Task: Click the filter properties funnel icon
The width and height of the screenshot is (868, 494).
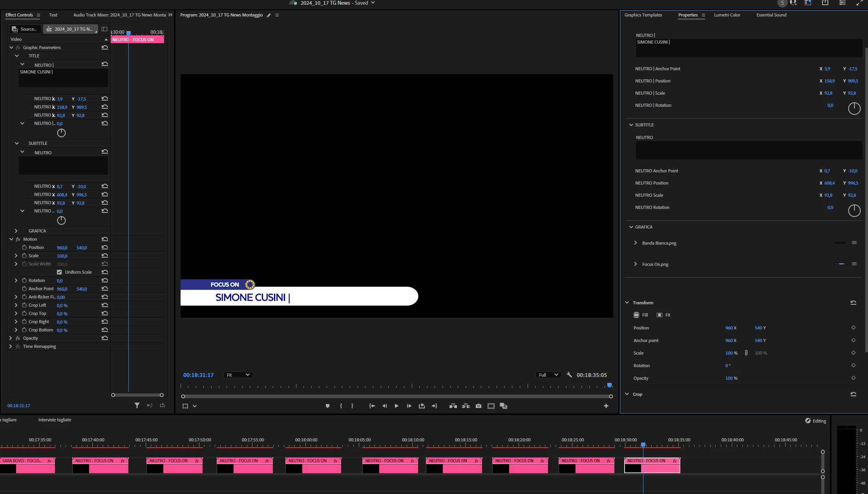Action: [137, 405]
